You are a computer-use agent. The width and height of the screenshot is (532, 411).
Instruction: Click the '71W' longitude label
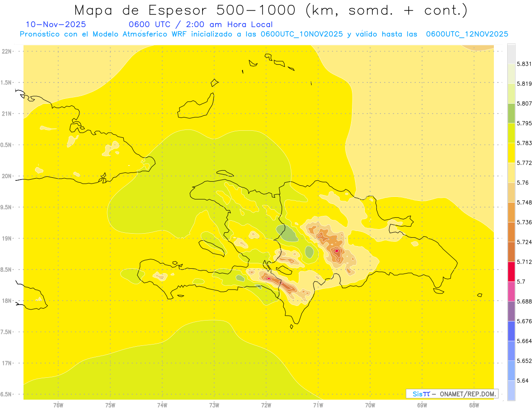pyautogui.click(x=318, y=405)
